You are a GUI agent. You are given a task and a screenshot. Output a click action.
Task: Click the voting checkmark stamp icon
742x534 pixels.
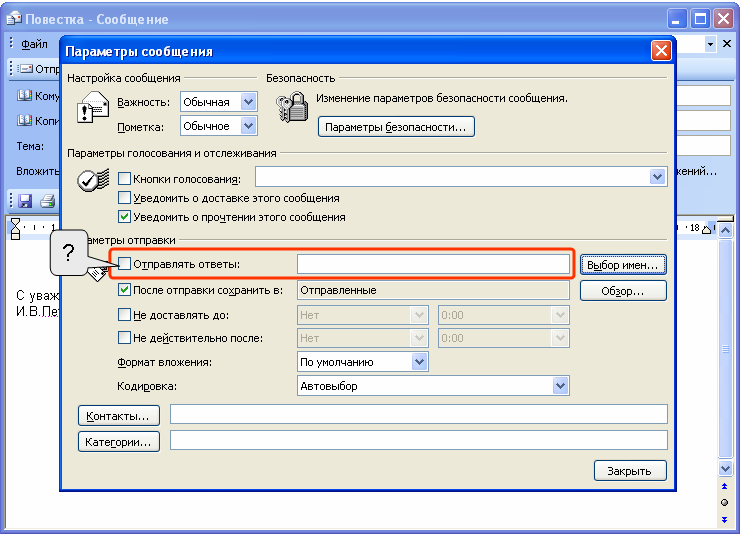tap(93, 180)
